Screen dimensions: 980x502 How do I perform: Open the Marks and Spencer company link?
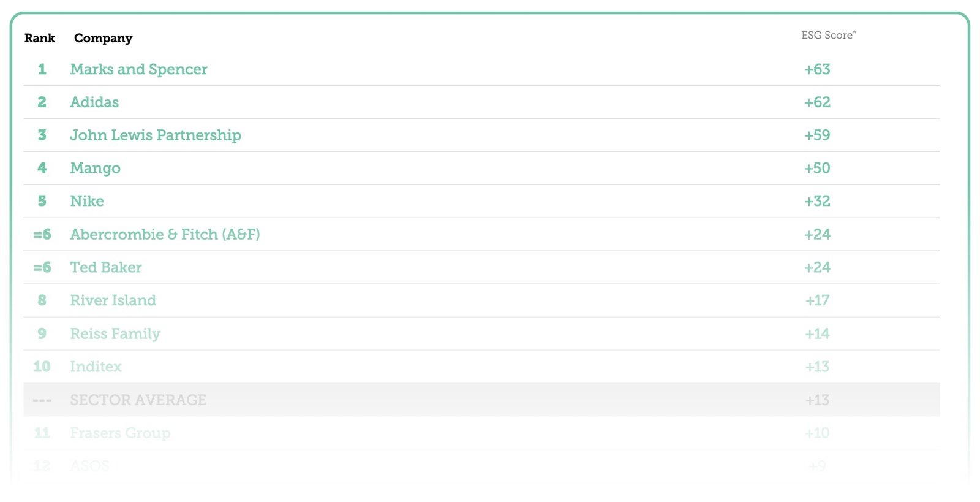(x=138, y=69)
